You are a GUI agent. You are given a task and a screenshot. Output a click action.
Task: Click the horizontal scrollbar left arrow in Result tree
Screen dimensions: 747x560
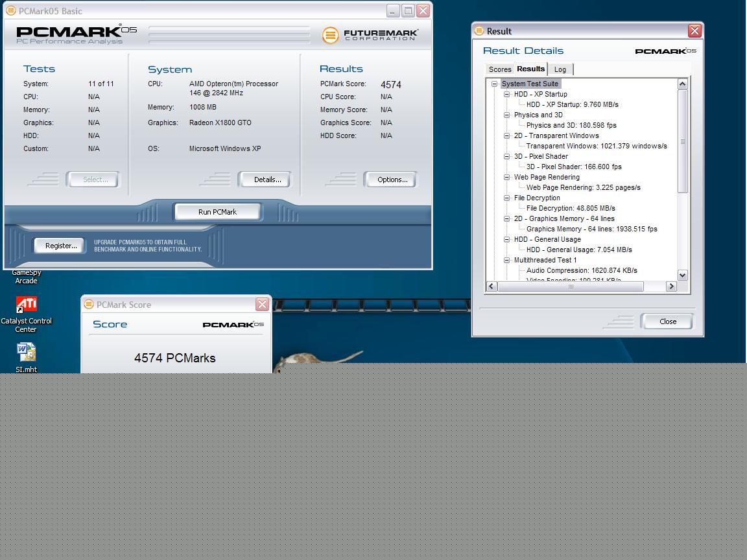pyautogui.click(x=492, y=286)
